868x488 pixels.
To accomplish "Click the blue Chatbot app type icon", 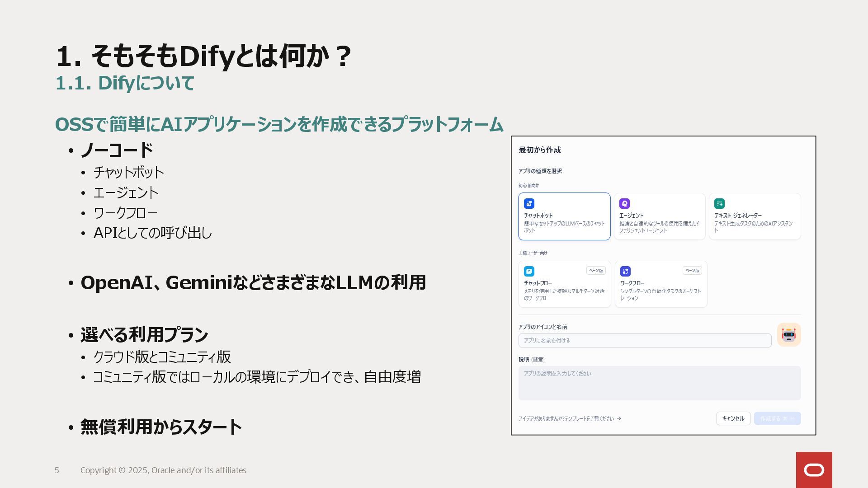I will 529,203.
